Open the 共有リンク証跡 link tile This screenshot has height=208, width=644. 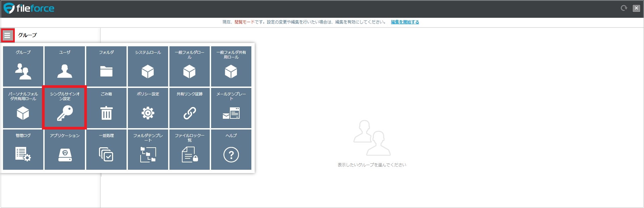(190, 108)
